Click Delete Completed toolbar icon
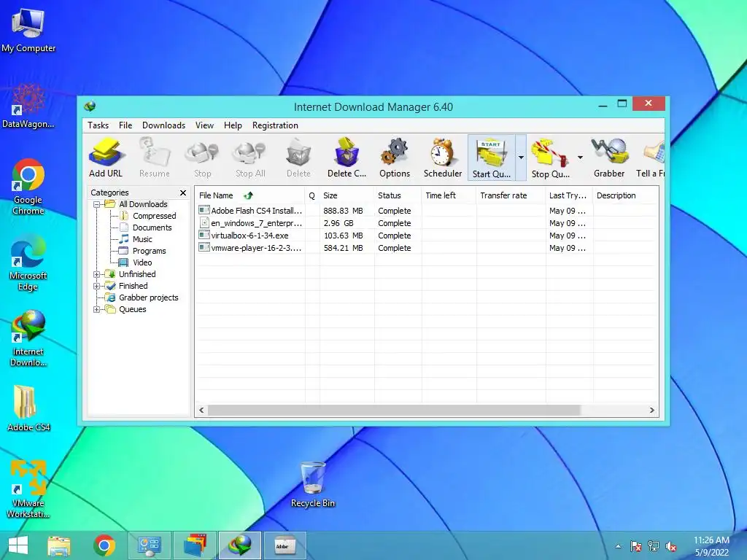747x560 pixels. (347, 157)
